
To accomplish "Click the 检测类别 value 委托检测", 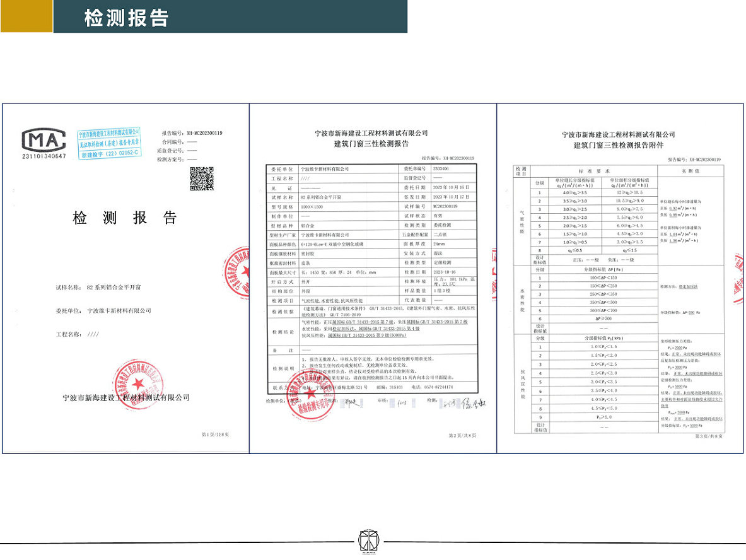I will click(x=442, y=225).
